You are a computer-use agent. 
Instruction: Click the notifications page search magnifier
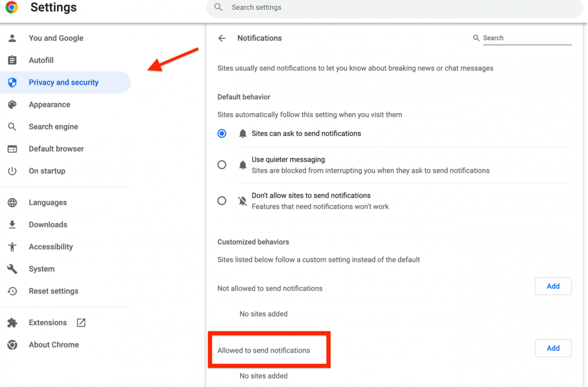coord(476,38)
